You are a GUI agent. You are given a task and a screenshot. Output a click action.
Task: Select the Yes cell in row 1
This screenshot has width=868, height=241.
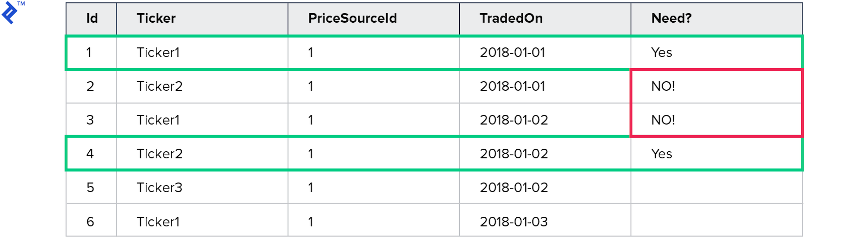(x=661, y=52)
